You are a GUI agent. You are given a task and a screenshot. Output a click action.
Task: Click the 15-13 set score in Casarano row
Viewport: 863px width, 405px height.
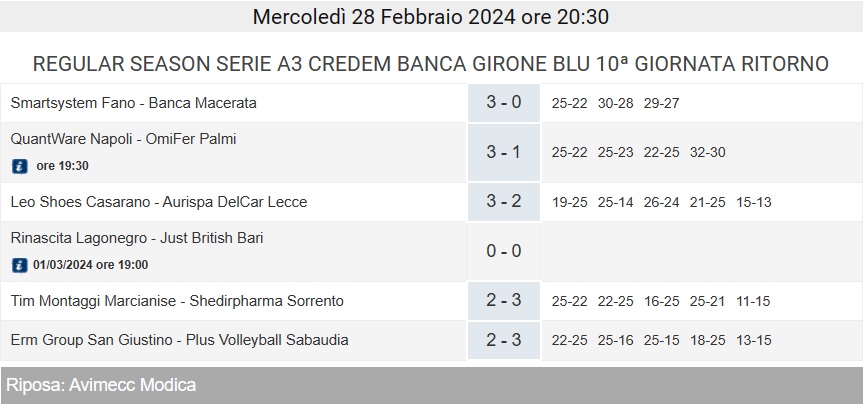click(x=753, y=202)
